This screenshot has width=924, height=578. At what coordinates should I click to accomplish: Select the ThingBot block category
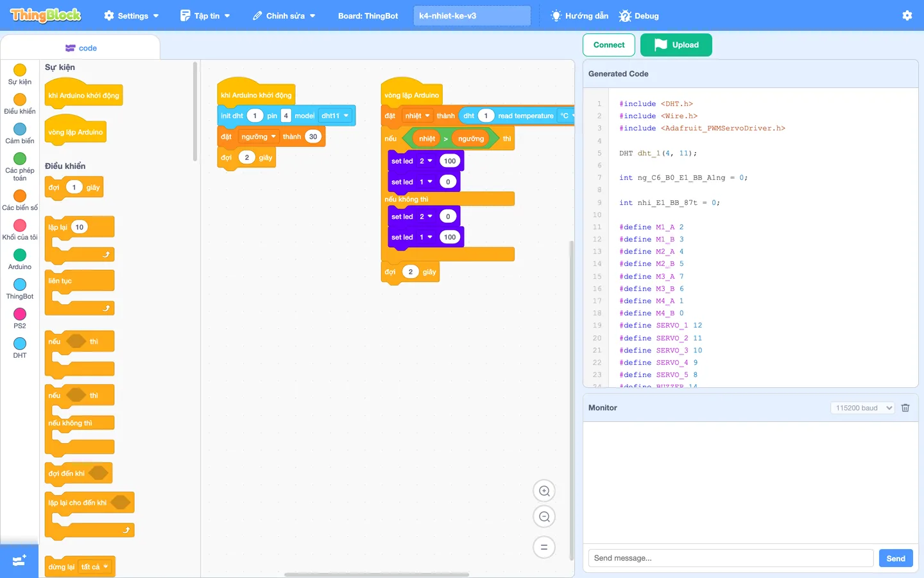20,289
